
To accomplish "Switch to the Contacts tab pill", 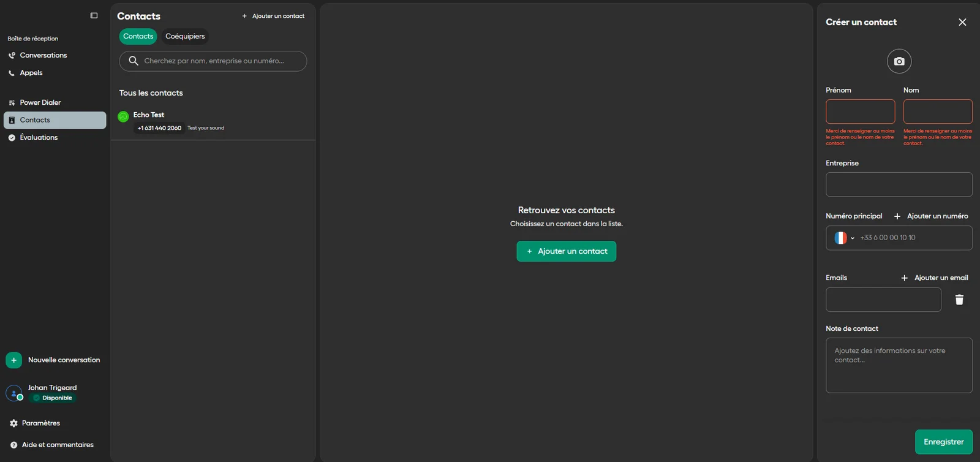I will pyautogui.click(x=138, y=36).
